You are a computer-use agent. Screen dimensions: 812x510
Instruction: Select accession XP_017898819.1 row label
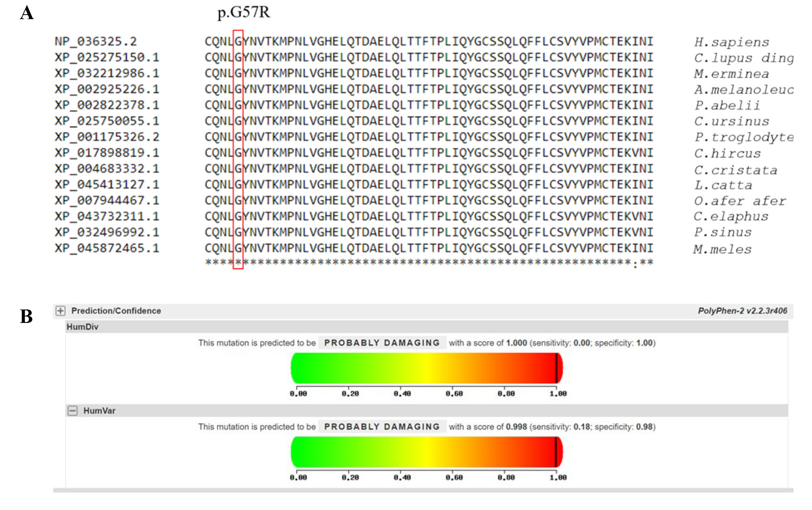[107, 153]
